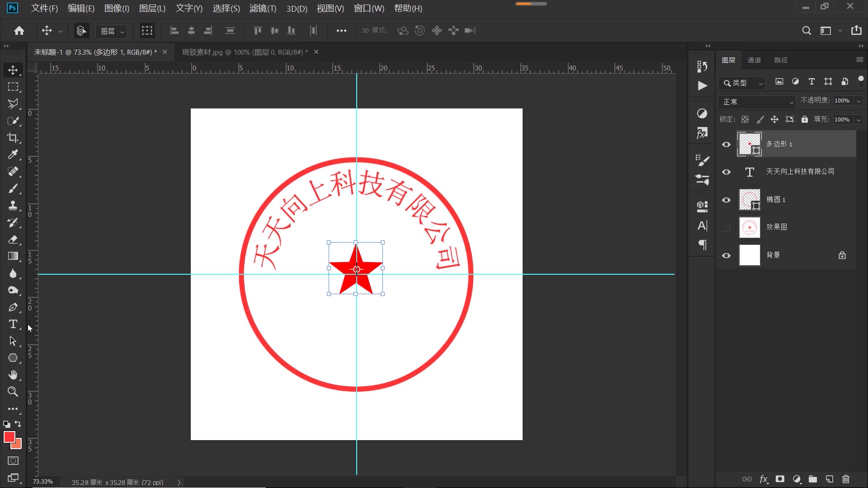Add a layer mask to the selected layer
868x488 pixels.
[780, 479]
